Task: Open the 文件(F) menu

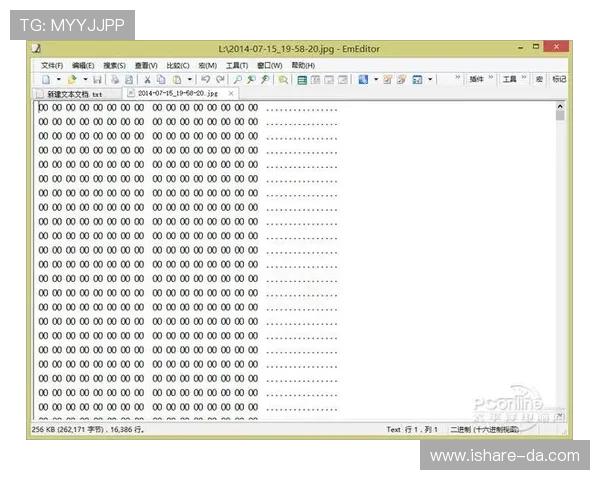Action: 52,65
